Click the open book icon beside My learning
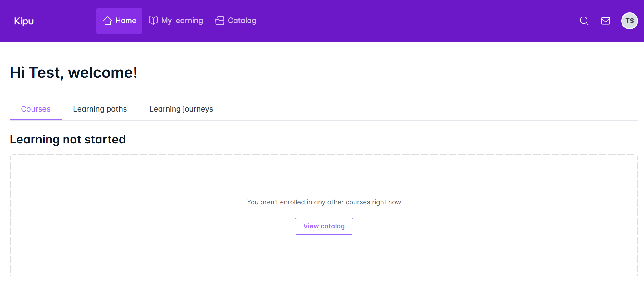This screenshot has width=644, height=289. pos(153,21)
